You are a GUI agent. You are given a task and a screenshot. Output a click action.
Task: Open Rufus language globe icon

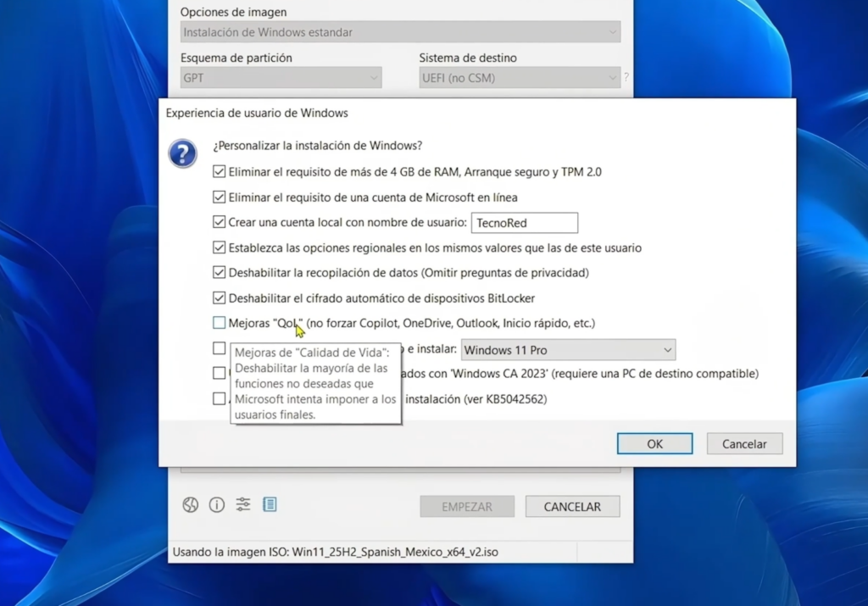pyautogui.click(x=191, y=505)
